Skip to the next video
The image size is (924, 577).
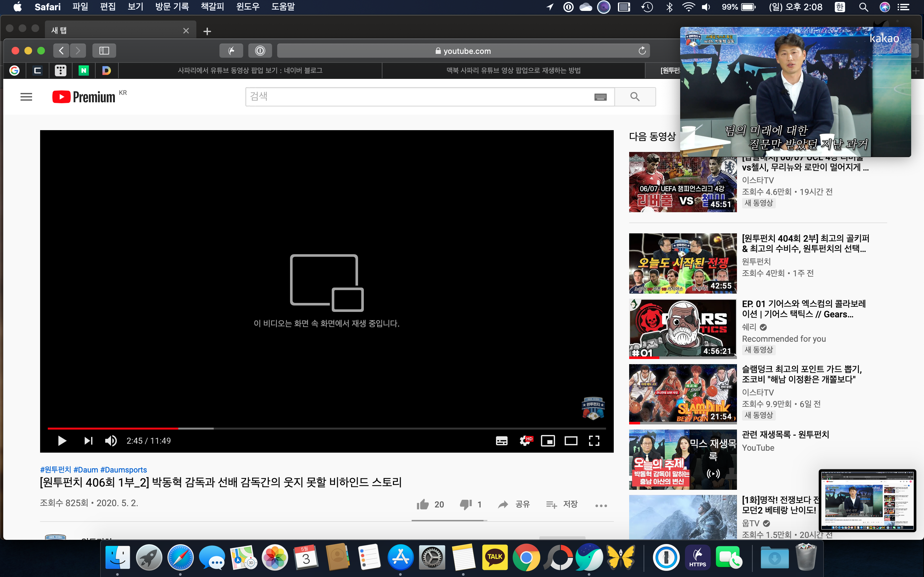pos(88,441)
